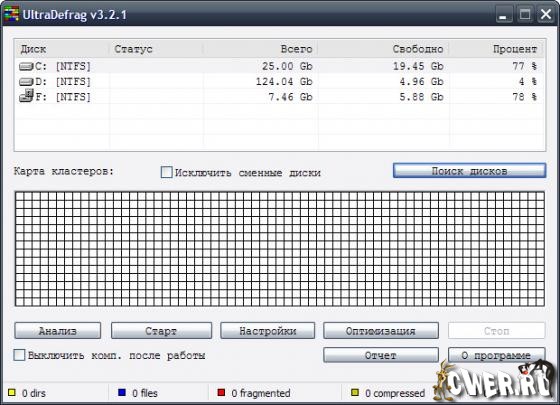
Task: Sort by the 'Диск' column header
Action: pyautogui.click(x=62, y=49)
